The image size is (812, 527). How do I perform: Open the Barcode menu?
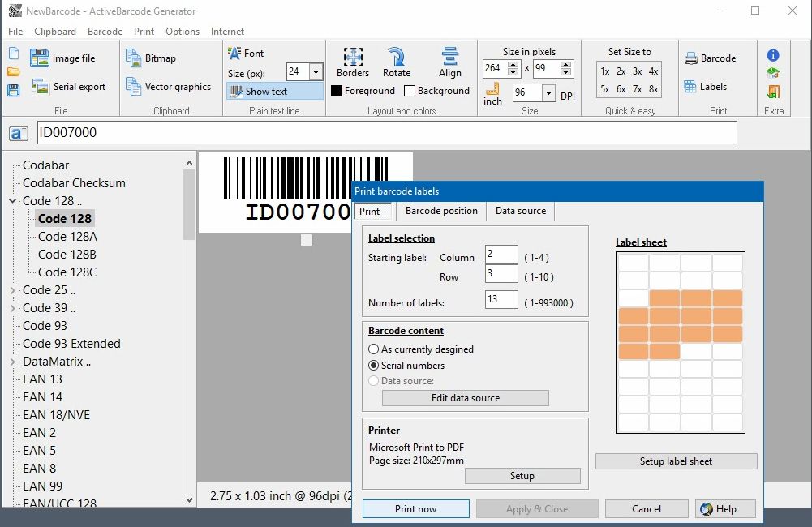(105, 32)
